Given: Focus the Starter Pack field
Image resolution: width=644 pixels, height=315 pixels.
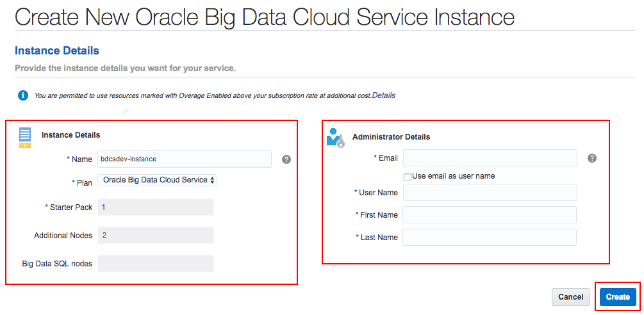Looking at the screenshot, I should (x=156, y=207).
